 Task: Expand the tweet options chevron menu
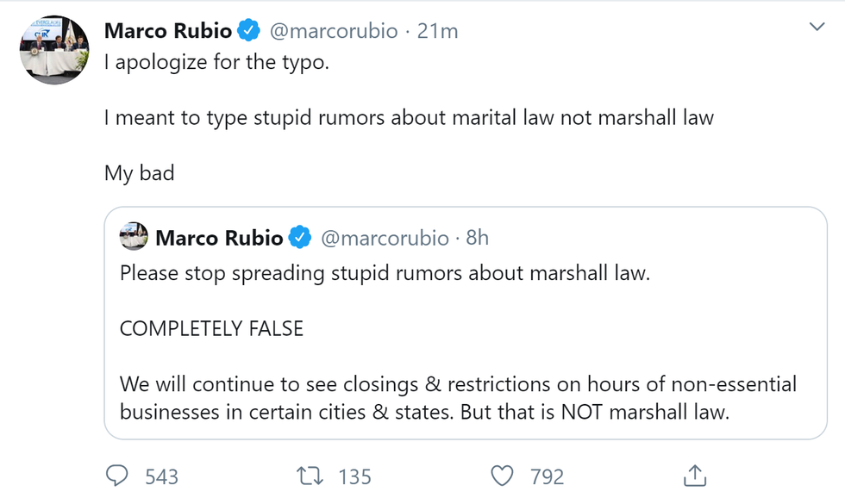tap(817, 28)
